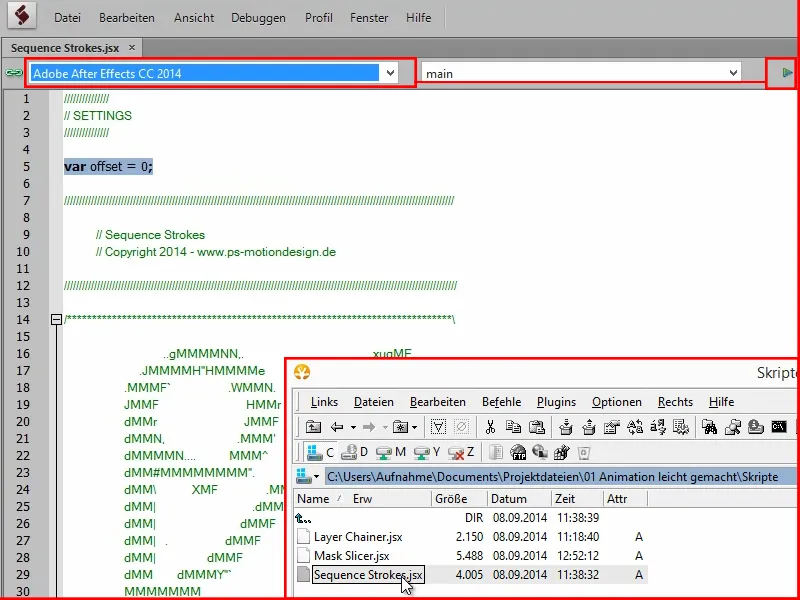Open the Optionen menu
The image size is (800, 600).
point(616,402)
